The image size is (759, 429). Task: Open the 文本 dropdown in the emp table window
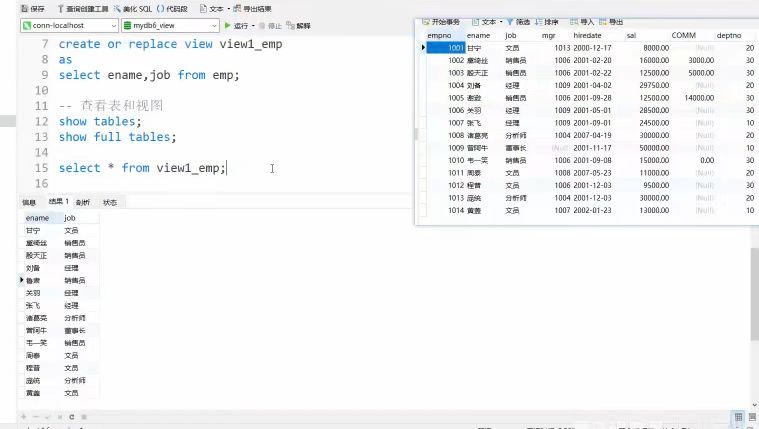(x=487, y=22)
